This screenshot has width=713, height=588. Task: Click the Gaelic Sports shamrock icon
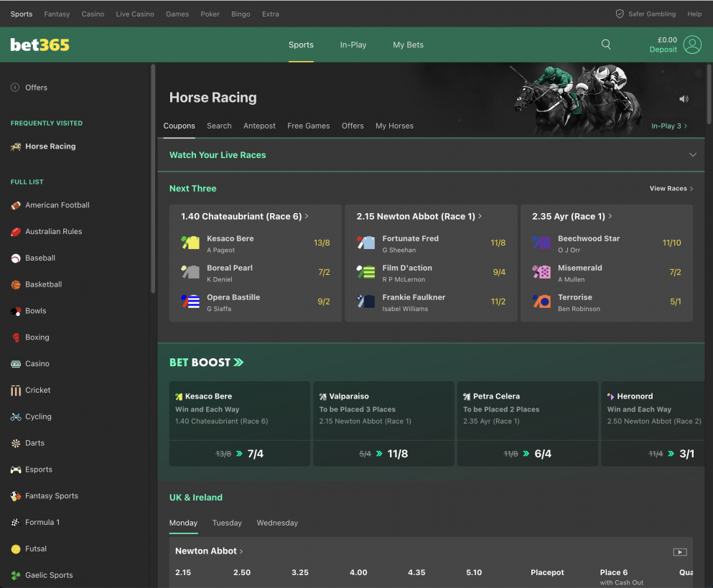pos(16,575)
